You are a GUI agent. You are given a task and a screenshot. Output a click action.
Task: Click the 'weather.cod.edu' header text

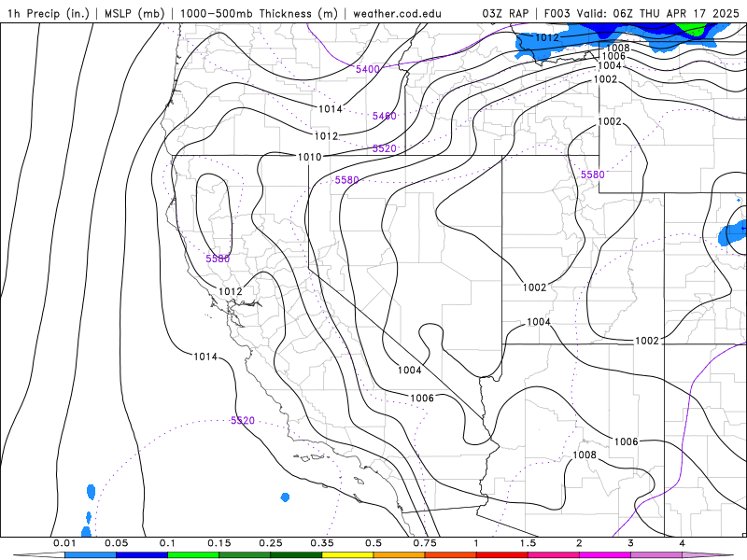tap(397, 14)
